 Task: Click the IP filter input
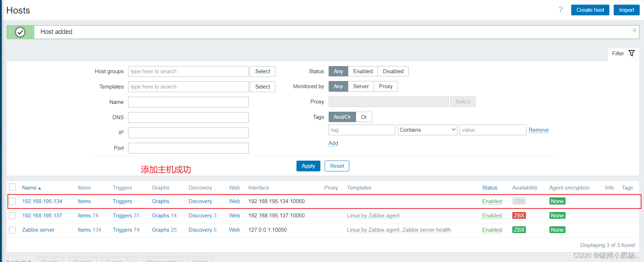188,133
